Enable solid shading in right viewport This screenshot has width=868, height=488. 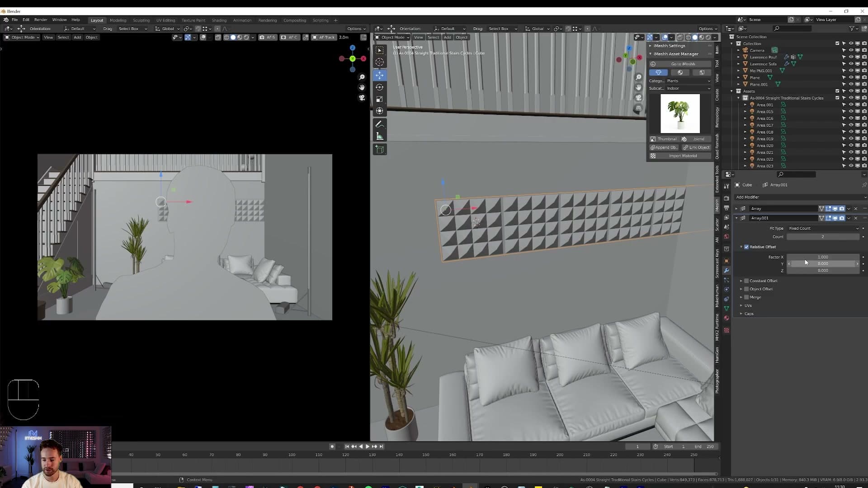click(695, 38)
